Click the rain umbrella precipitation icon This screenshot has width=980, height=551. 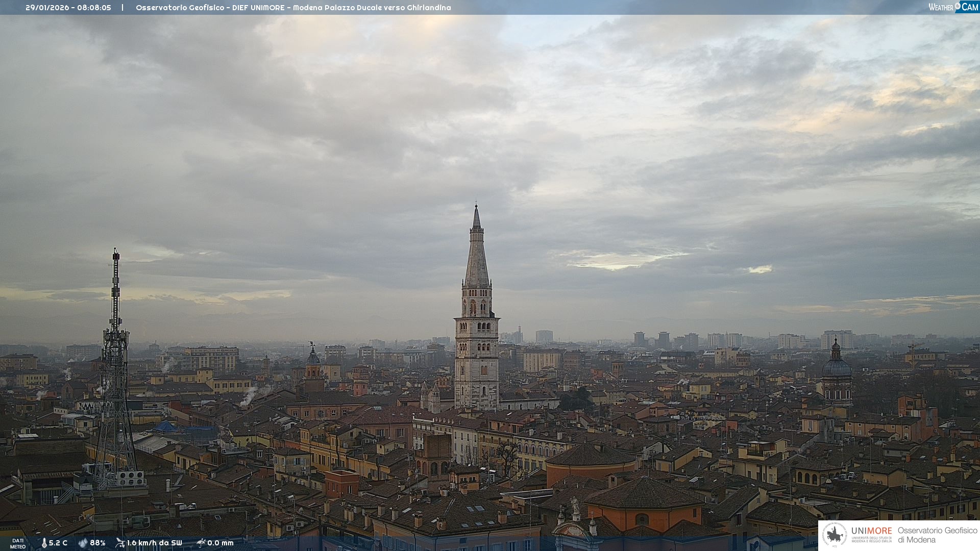(201, 543)
